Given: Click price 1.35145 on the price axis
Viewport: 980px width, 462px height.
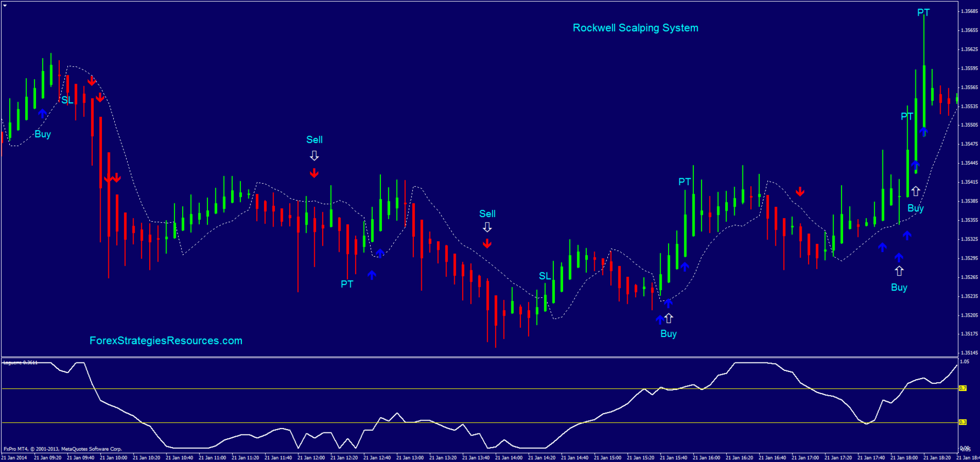Looking at the screenshot, I should click(x=969, y=353).
